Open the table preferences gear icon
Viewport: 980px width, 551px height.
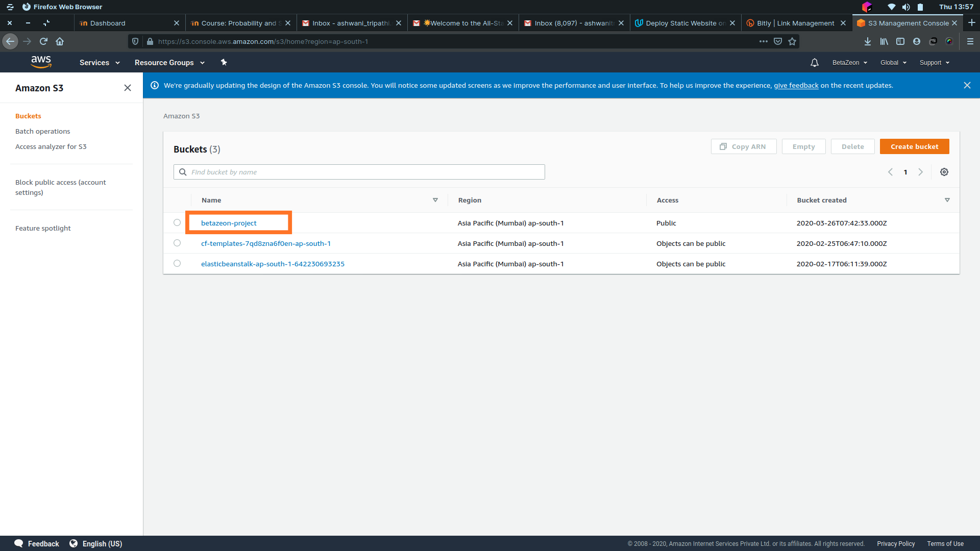(x=944, y=172)
